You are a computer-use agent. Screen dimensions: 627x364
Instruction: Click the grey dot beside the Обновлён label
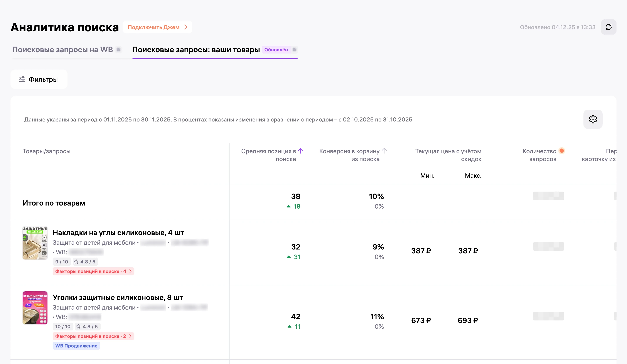[x=294, y=50]
